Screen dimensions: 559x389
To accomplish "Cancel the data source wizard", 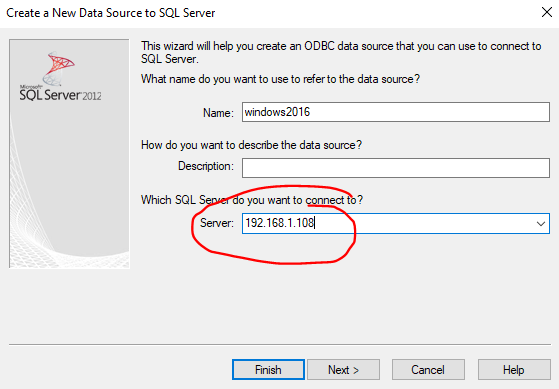I will point(428,370).
